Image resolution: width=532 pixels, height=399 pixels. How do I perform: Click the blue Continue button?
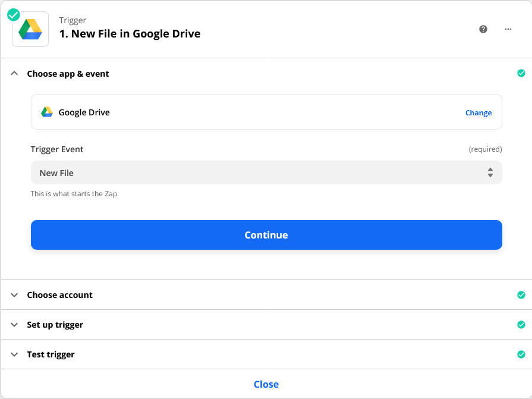pyautogui.click(x=266, y=235)
